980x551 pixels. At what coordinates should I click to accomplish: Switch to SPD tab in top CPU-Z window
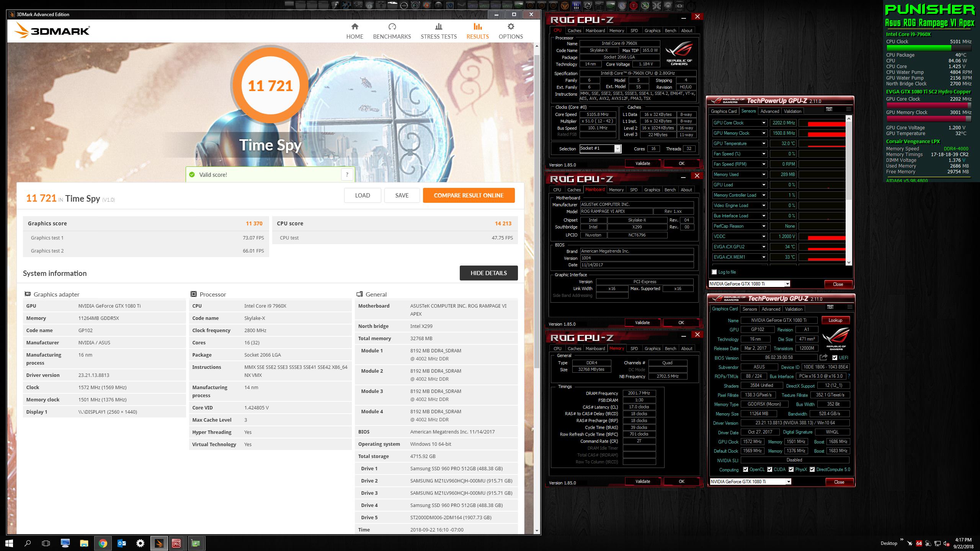coord(634,31)
